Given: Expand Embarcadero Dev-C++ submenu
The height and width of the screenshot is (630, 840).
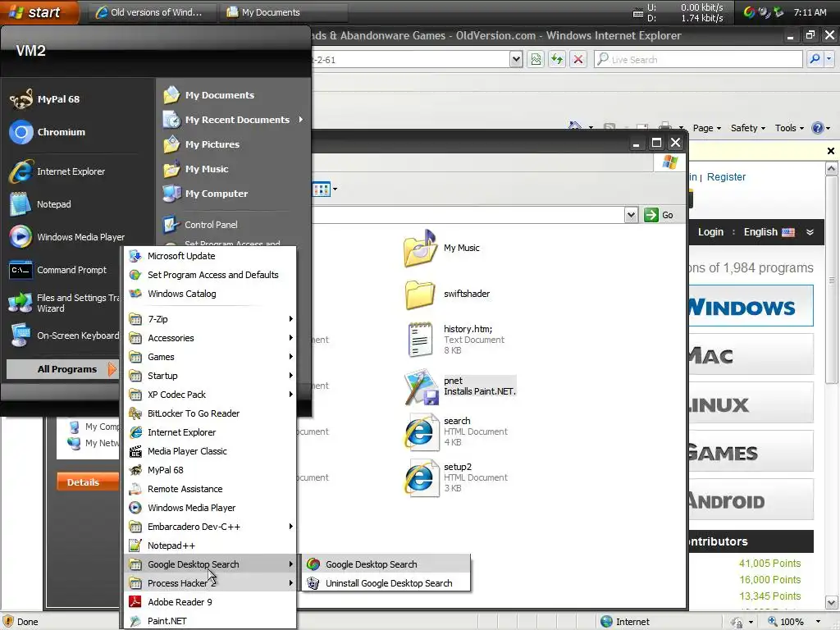Looking at the screenshot, I should click(x=210, y=527).
